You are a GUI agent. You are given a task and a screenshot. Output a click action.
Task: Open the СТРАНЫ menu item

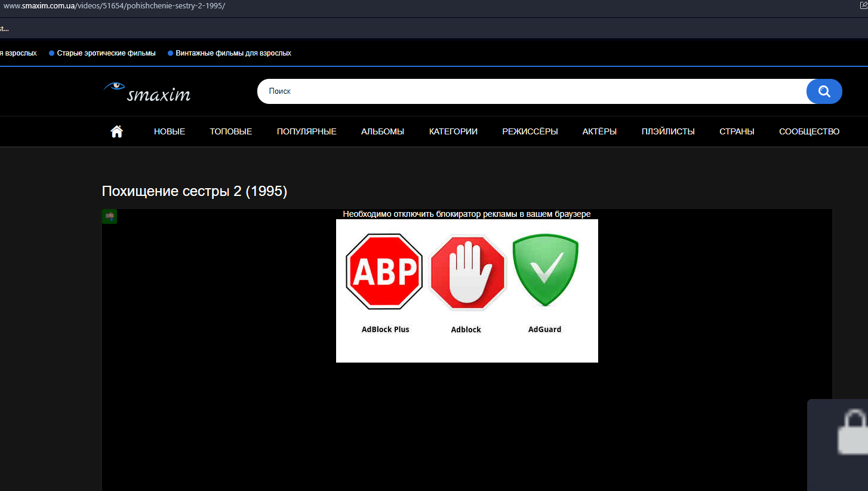tap(737, 131)
